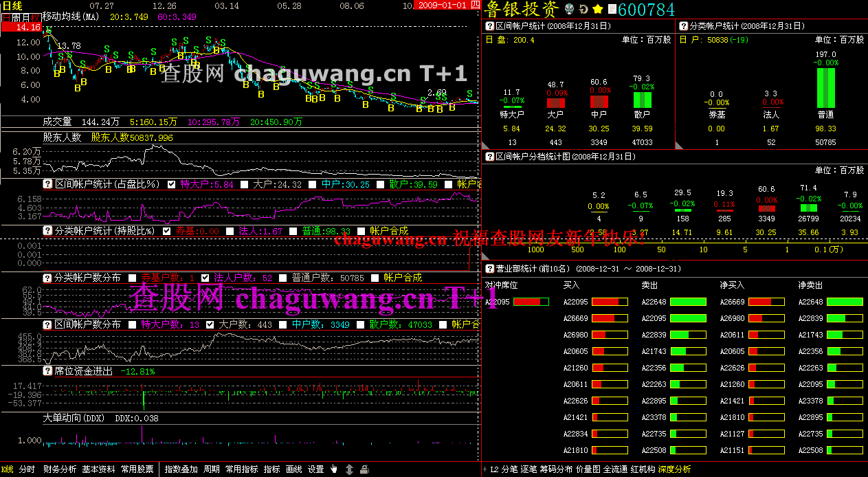Click the padlock icon in bottom toolbar
The image size is (868, 477).
[364, 469]
